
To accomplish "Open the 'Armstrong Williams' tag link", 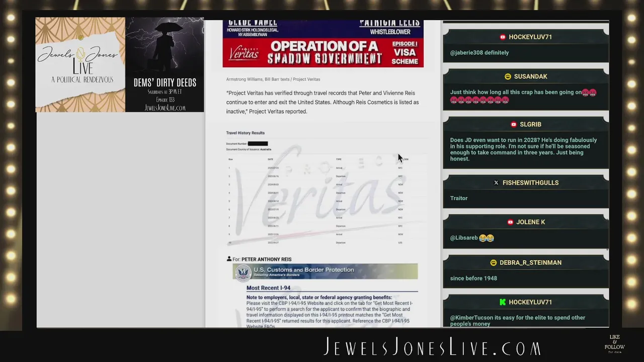I will tap(244, 79).
